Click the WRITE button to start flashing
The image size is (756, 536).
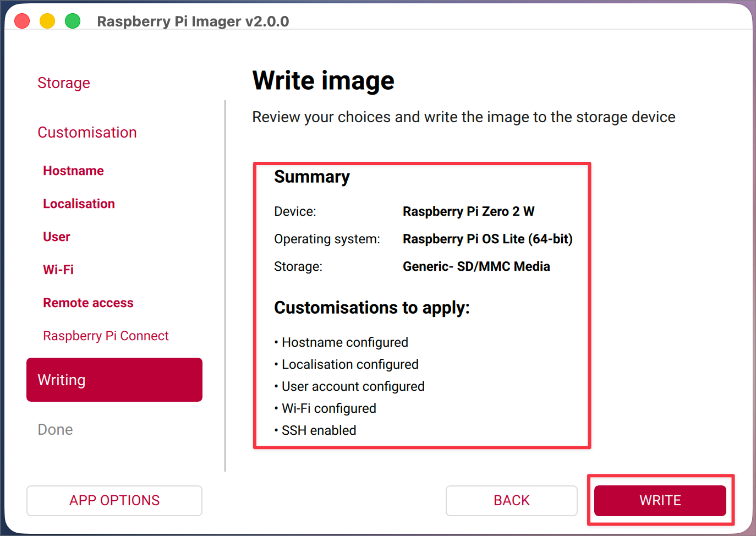point(660,500)
